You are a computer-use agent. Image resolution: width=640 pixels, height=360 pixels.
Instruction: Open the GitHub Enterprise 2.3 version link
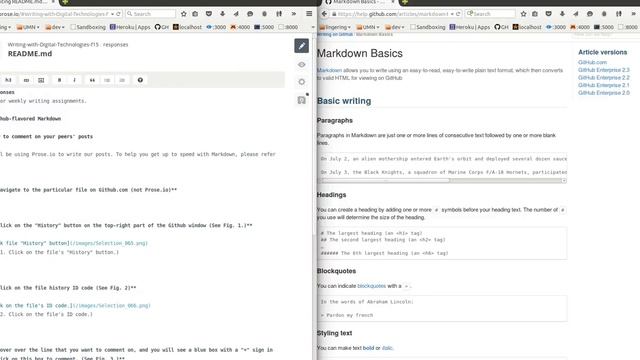coord(604,70)
